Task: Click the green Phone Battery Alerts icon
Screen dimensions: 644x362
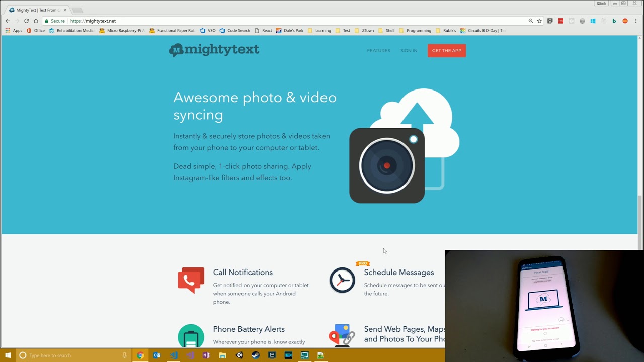Action: [x=191, y=336]
